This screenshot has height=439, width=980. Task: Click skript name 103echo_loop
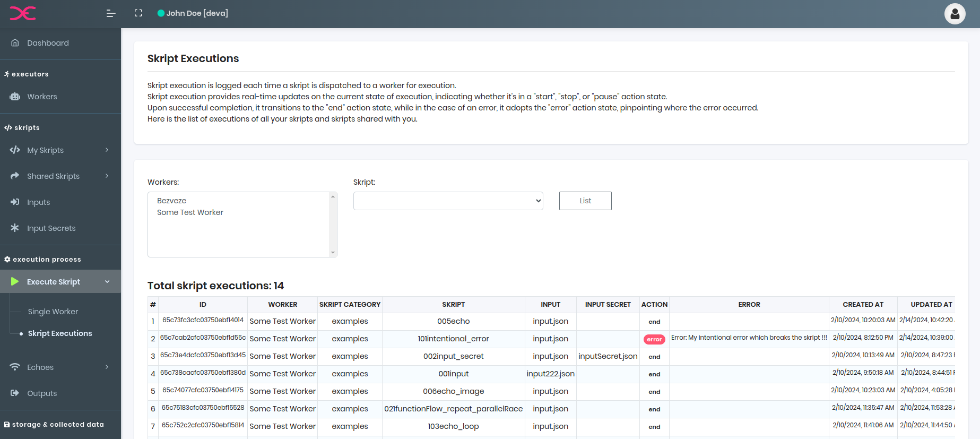click(453, 426)
